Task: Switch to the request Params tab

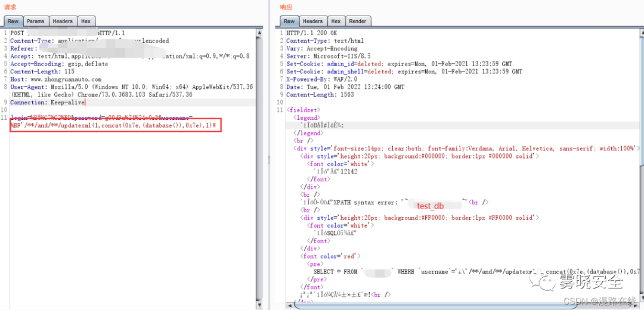Action: pyautogui.click(x=36, y=21)
